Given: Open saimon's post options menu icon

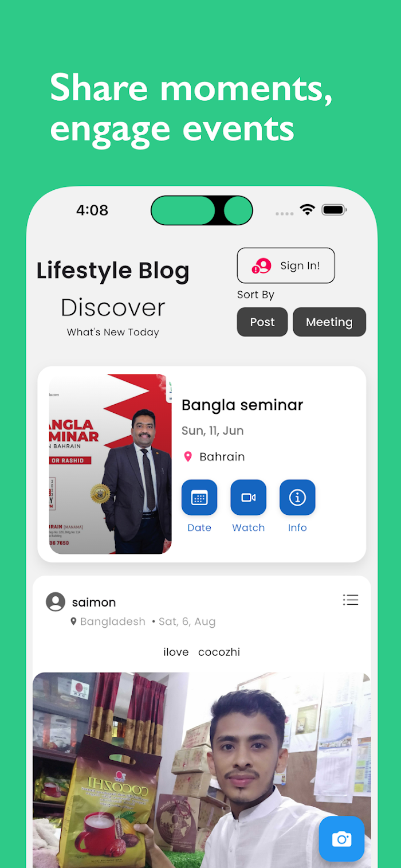Looking at the screenshot, I should tap(351, 600).
